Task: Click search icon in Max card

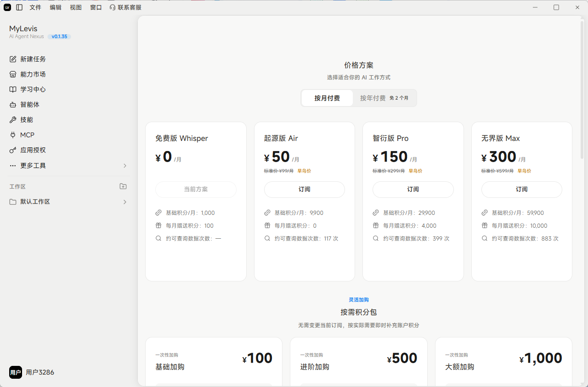Action: point(485,238)
